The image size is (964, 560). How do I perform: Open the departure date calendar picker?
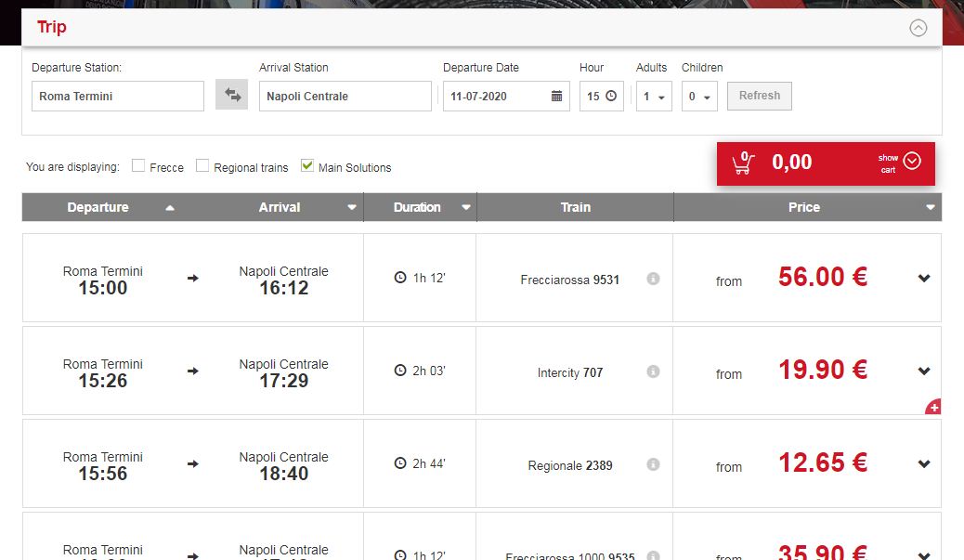click(x=556, y=97)
